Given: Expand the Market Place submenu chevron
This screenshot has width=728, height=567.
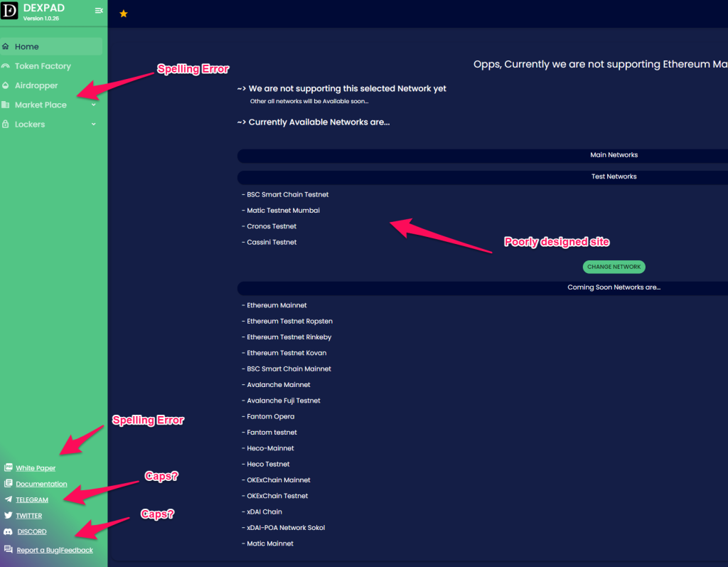Looking at the screenshot, I should [94, 105].
